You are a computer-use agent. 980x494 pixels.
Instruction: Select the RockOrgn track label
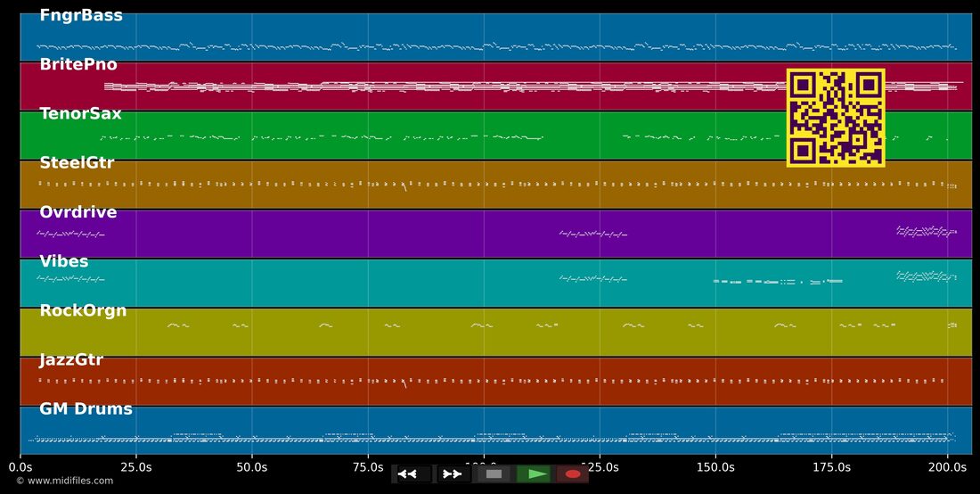point(83,311)
